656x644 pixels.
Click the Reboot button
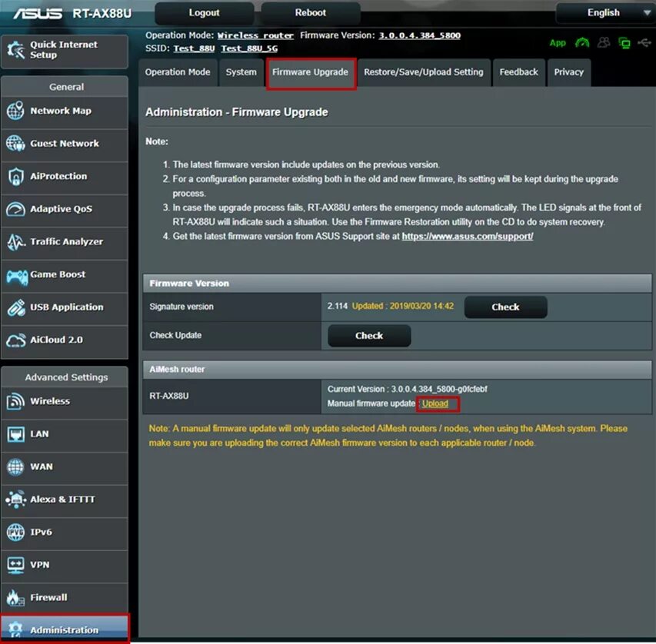pos(311,13)
